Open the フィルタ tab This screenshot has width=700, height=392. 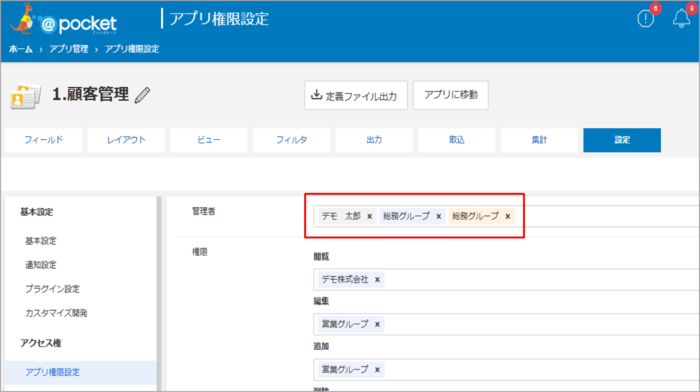292,140
